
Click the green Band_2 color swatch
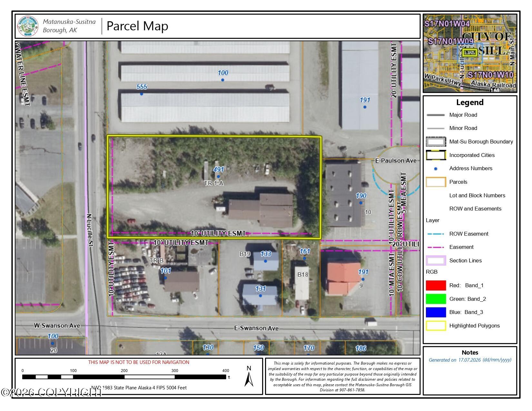436,299
